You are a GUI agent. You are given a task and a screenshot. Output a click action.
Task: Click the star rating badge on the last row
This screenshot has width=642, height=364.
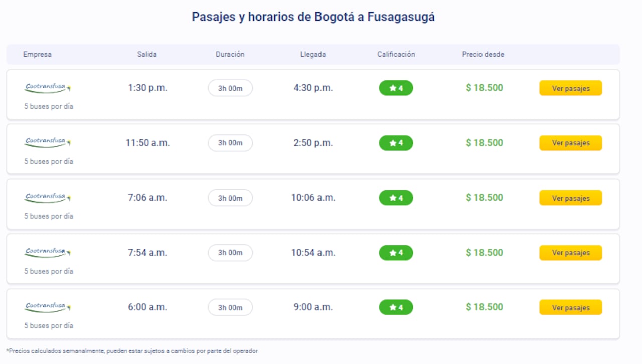396,307
